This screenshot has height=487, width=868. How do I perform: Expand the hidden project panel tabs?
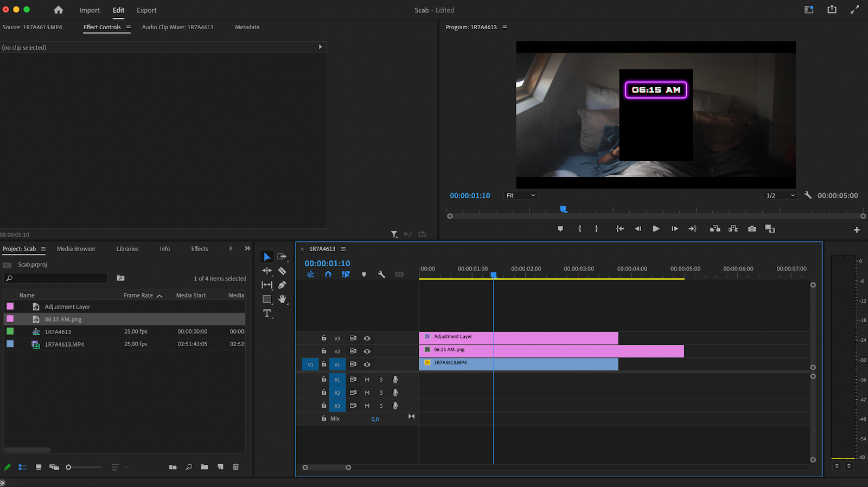(247, 248)
